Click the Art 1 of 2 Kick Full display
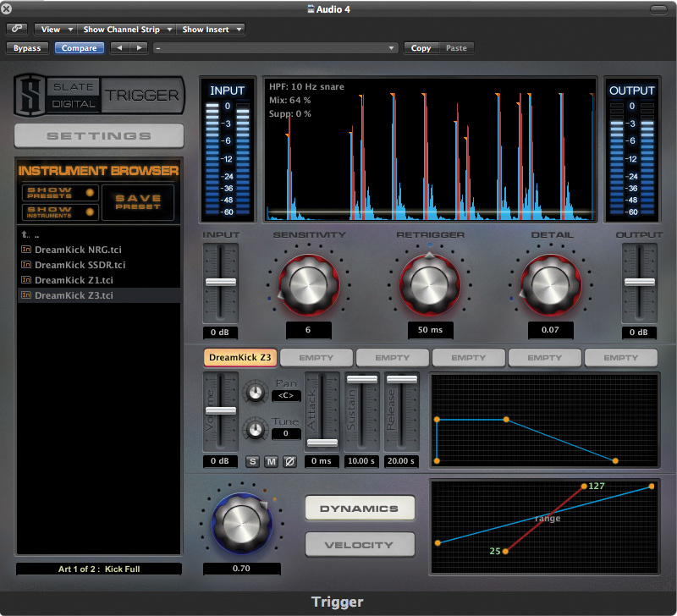The width and height of the screenshot is (677, 616). [99, 569]
